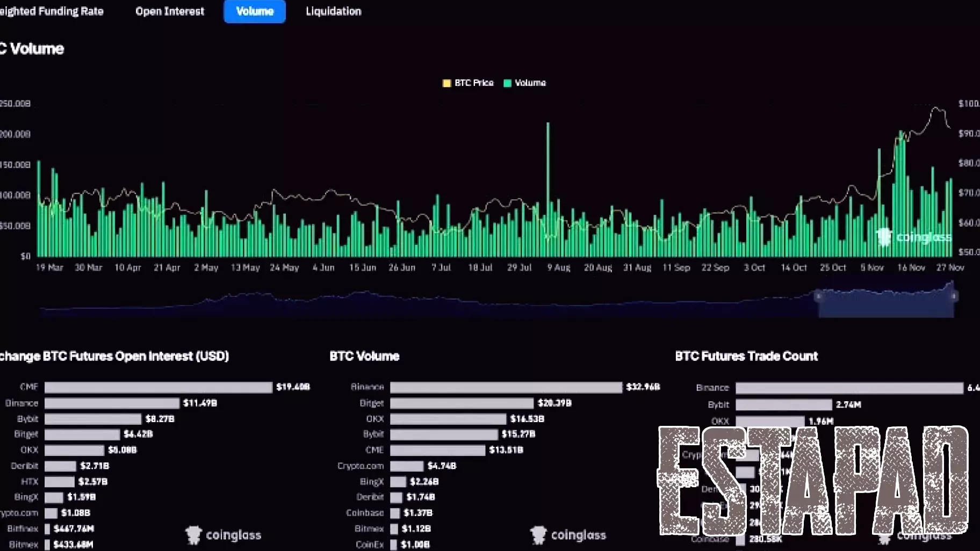Click the Bybit $15.27B volume bar
The height and width of the screenshot is (551, 980).
[x=444, y=434]
